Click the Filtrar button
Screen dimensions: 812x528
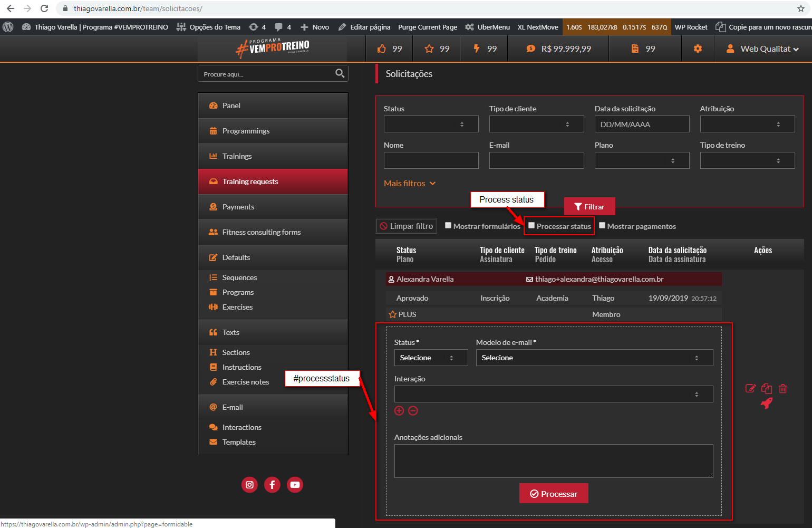(589, 207)
